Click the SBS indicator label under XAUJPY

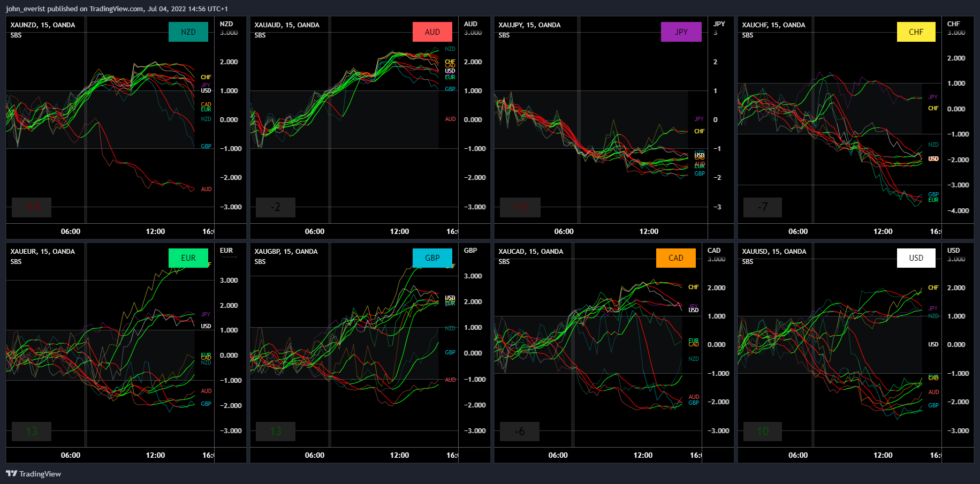click(504, 35)
